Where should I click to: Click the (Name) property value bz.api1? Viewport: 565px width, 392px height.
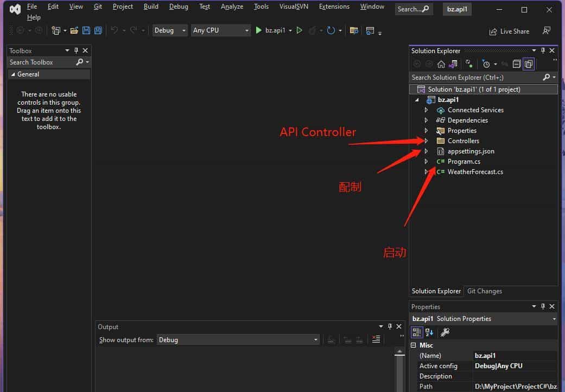(x=515, y=356)
